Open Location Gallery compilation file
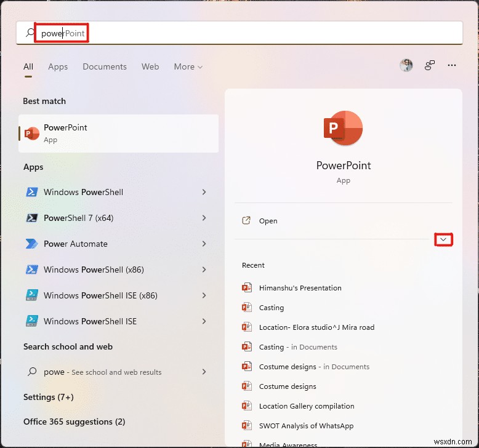The image size is (479, 448). 307,406
